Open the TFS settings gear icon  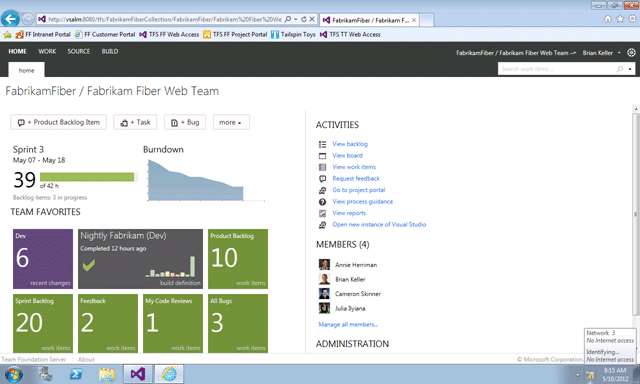pyautogui.click(x=631, y=53)
